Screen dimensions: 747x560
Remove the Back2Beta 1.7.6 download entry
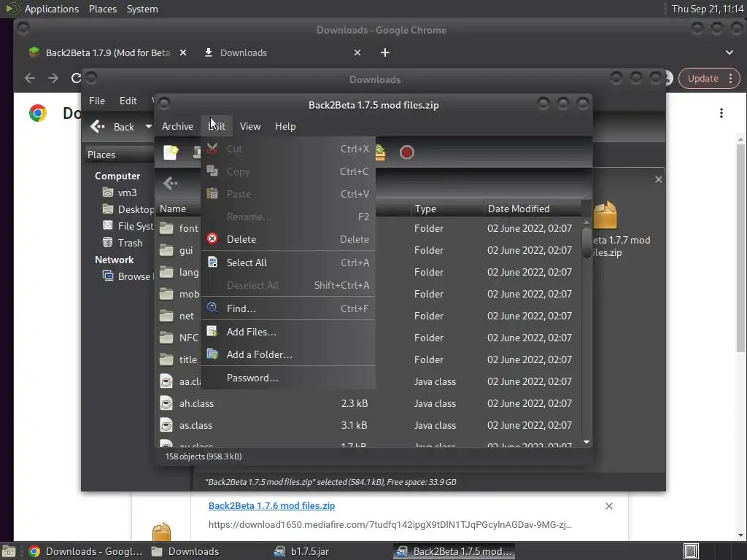[x=609, y=506]
